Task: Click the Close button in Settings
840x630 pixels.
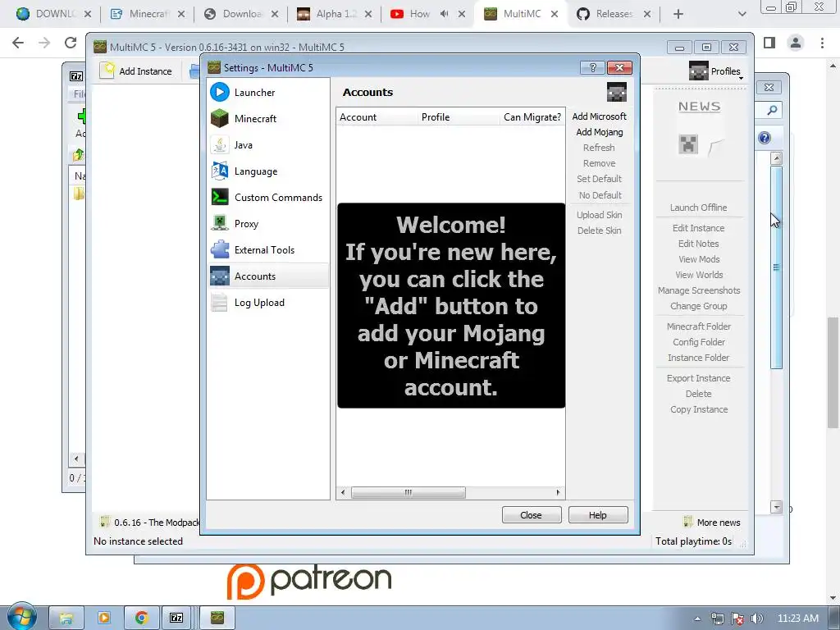Action: (531, 515)
